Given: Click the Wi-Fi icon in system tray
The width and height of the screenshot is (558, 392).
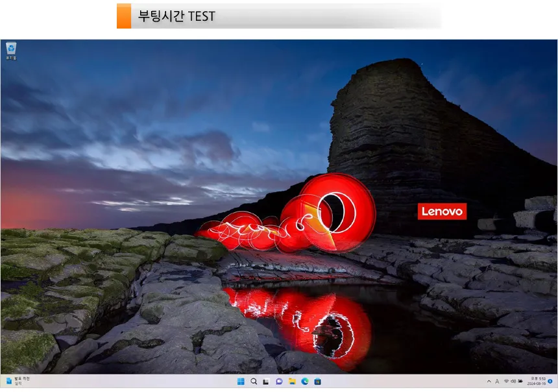Looking at the screenshot, I should click(x=506, y=382).
